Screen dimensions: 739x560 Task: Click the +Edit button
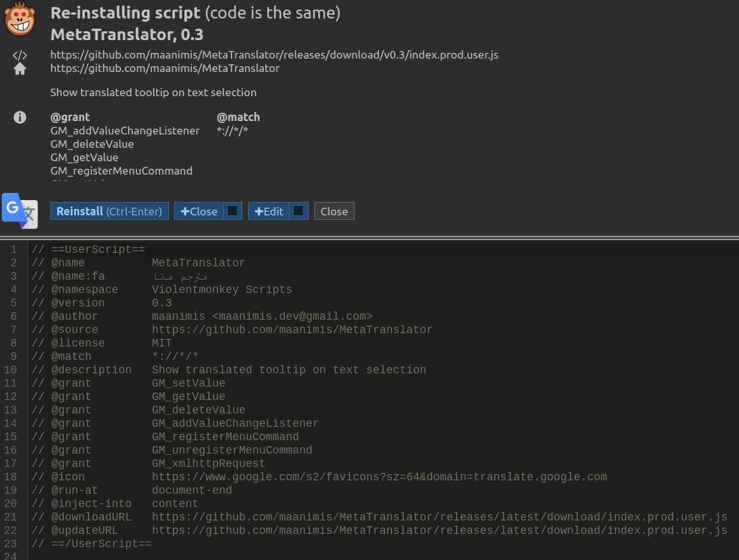coord(269,212)
